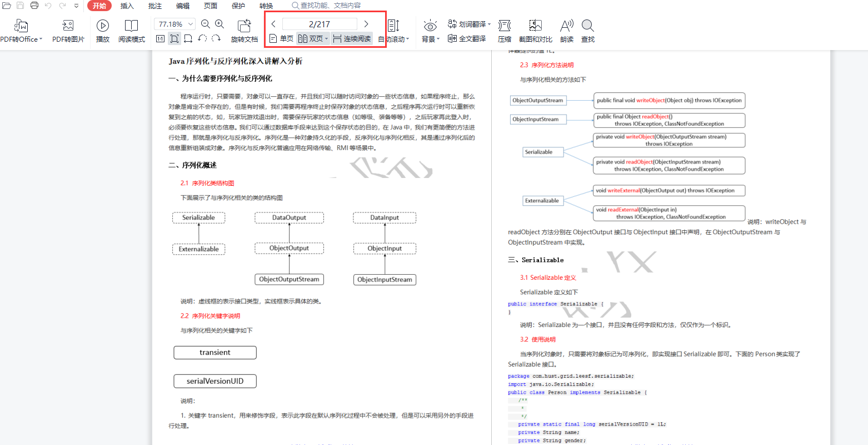Click the transient keyword box
The height and width of the screenshot is (445, 868).
(215, 353)
